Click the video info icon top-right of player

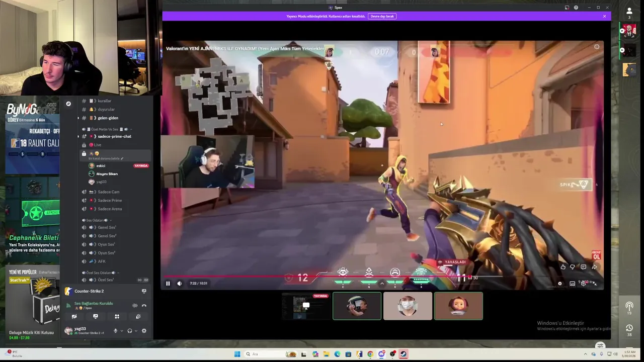pos(597,47)
